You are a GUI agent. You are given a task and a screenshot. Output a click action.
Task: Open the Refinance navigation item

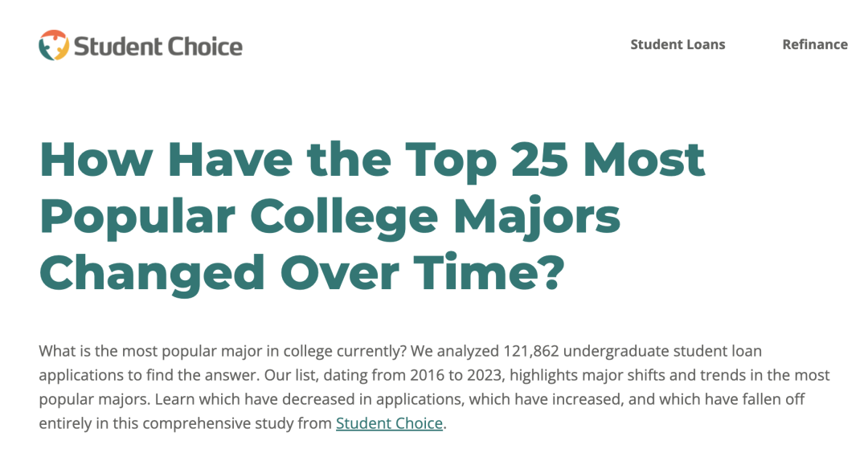pyautogui.click(x=814, y=45)
